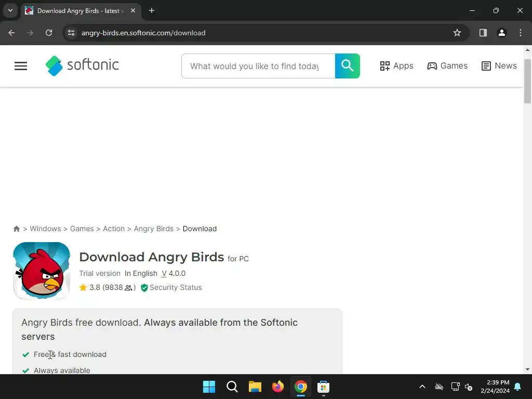Reload the current page
Viewport: 532px width, 399px height.
(x=49, y=33)
